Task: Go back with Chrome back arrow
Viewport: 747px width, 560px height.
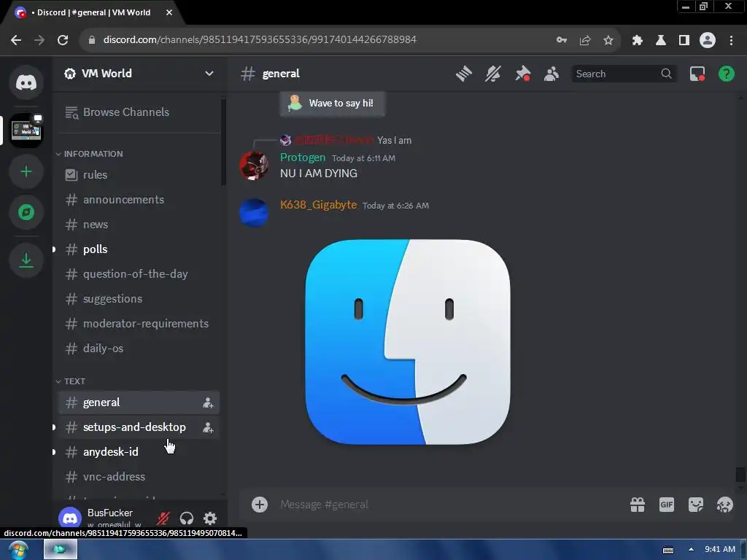Action: pos(16,40)
